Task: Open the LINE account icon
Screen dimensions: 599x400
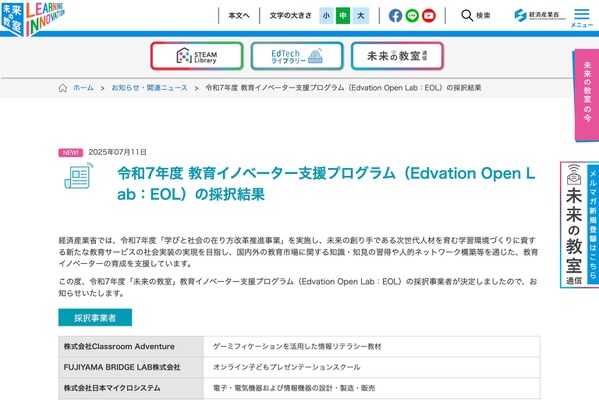Action: click(412, 16)
